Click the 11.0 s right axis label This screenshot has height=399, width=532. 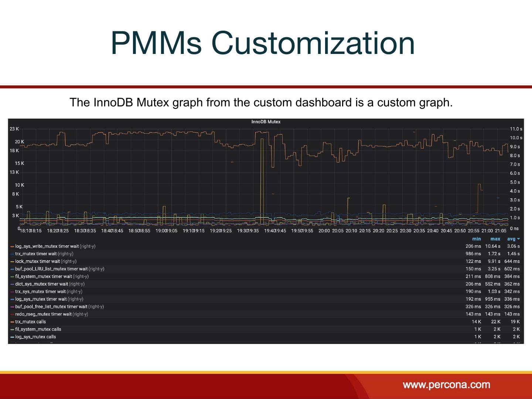(516, 129)
